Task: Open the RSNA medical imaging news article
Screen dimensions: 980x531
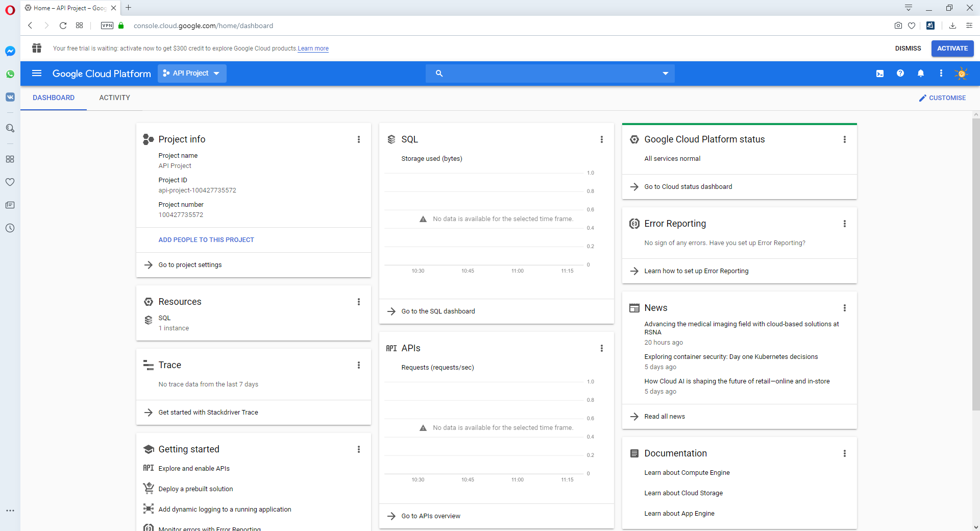Action: [742, 328]
